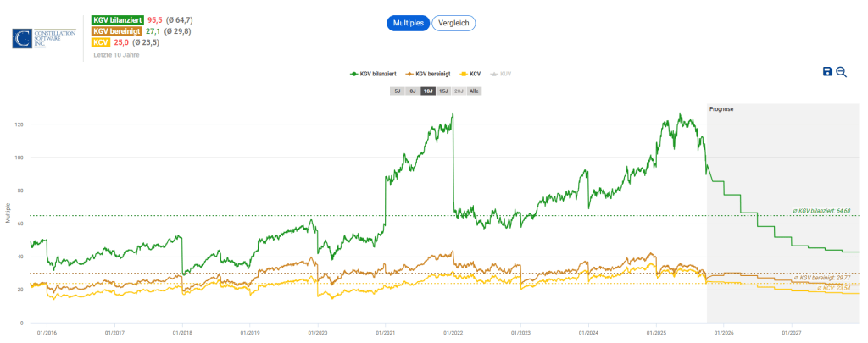Choose the 8J time range
The height and width of the screenshot is (343, 868).
tap(412, 90)
